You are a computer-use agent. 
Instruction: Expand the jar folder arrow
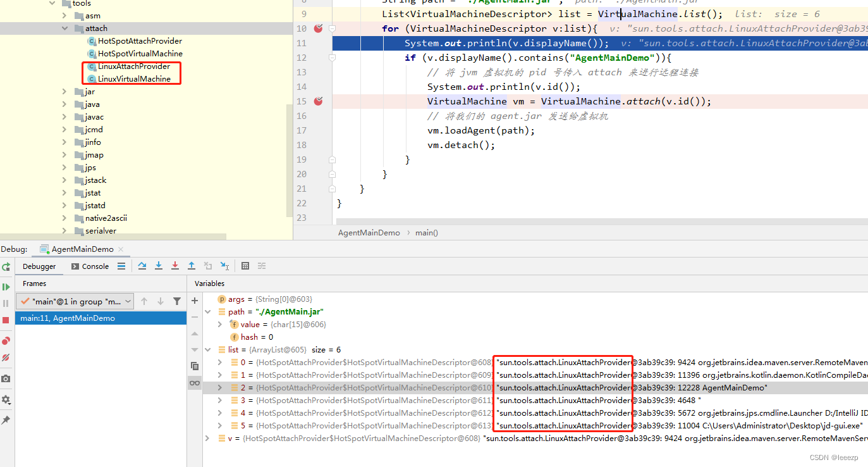click(65, 92)
